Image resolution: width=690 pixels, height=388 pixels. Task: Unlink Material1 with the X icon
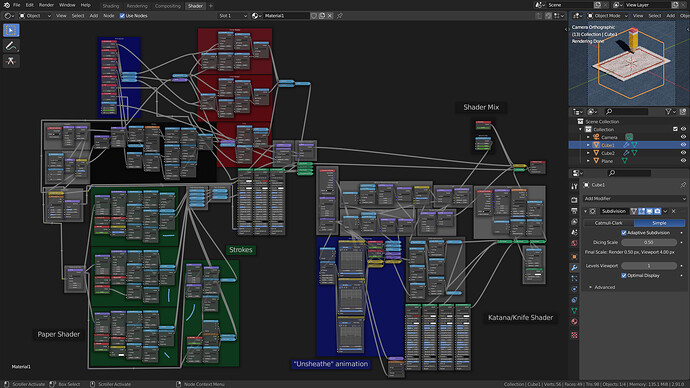pos(330,16)
